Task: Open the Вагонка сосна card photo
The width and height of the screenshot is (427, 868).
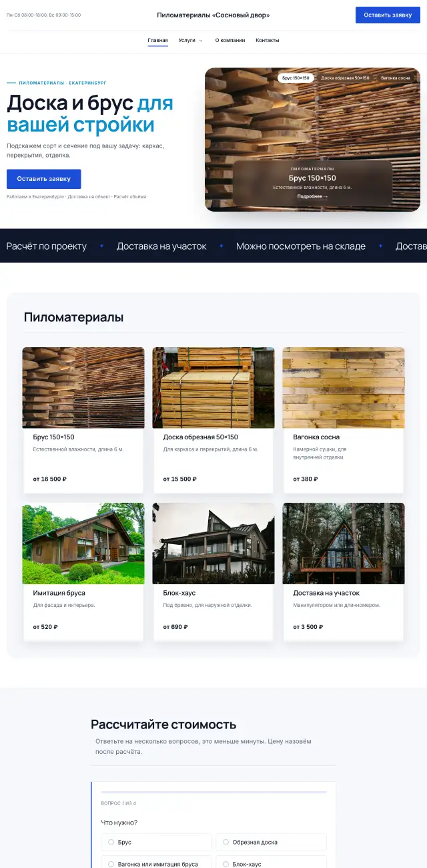Action: (x=344, y=388)
